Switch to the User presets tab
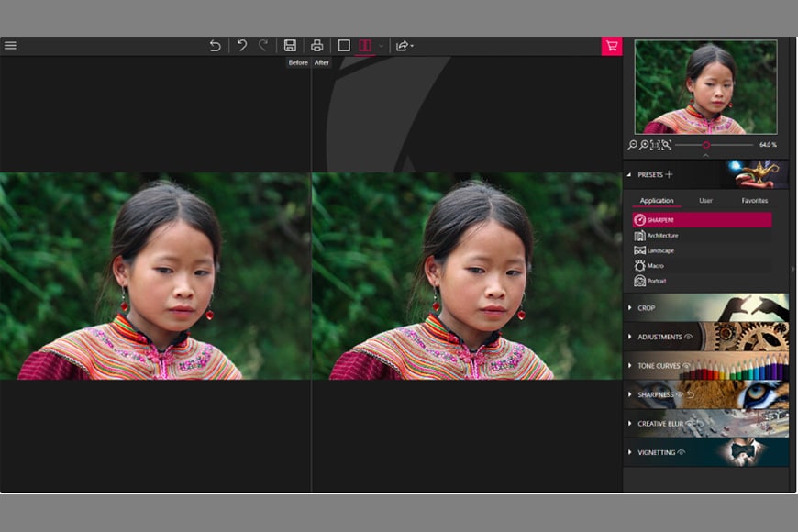Screen dimensions: 798x532 click(x=705, y=200)
